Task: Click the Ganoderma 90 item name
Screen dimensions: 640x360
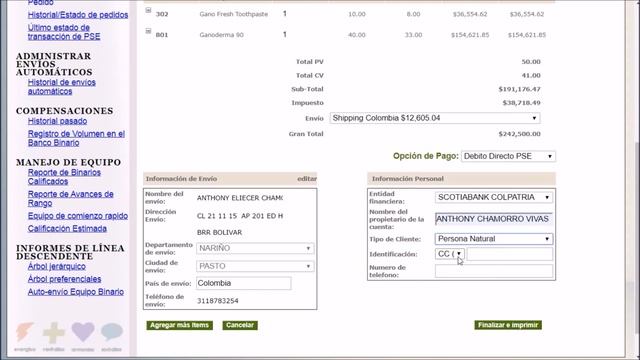Action: [222, 35]
